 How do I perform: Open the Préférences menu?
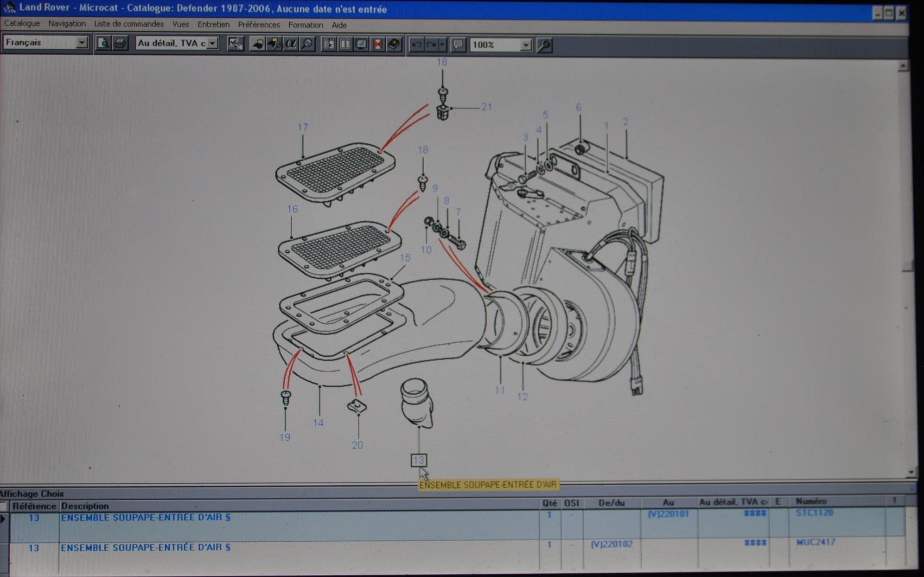pos(259,25)
